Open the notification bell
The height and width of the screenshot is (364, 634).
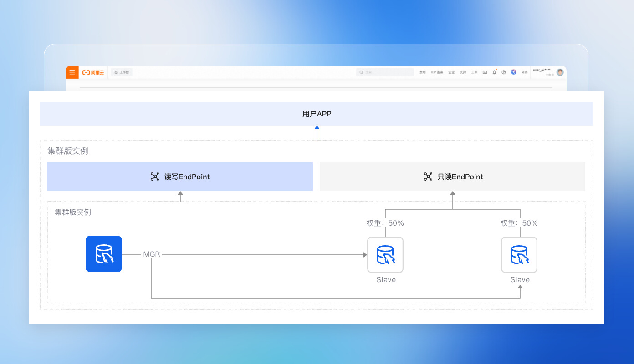495,72
